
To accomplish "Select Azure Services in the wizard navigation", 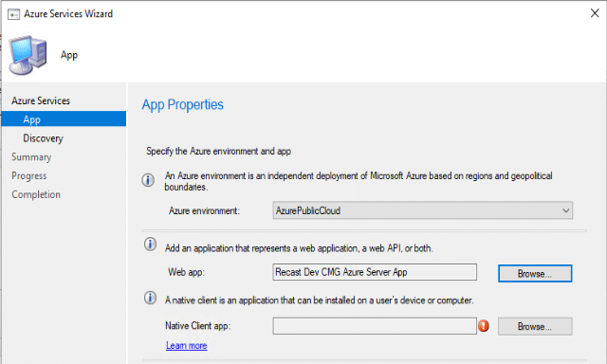I will click(41, 100).
